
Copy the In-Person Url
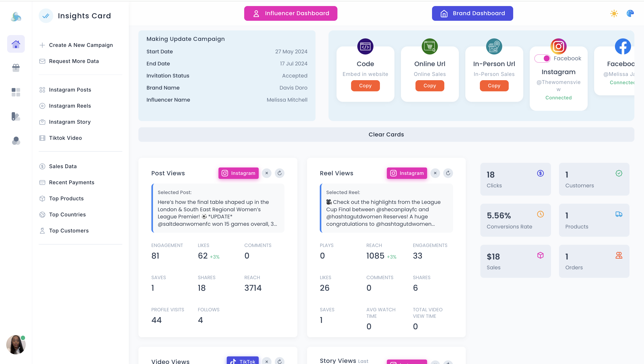click(494, 86)
